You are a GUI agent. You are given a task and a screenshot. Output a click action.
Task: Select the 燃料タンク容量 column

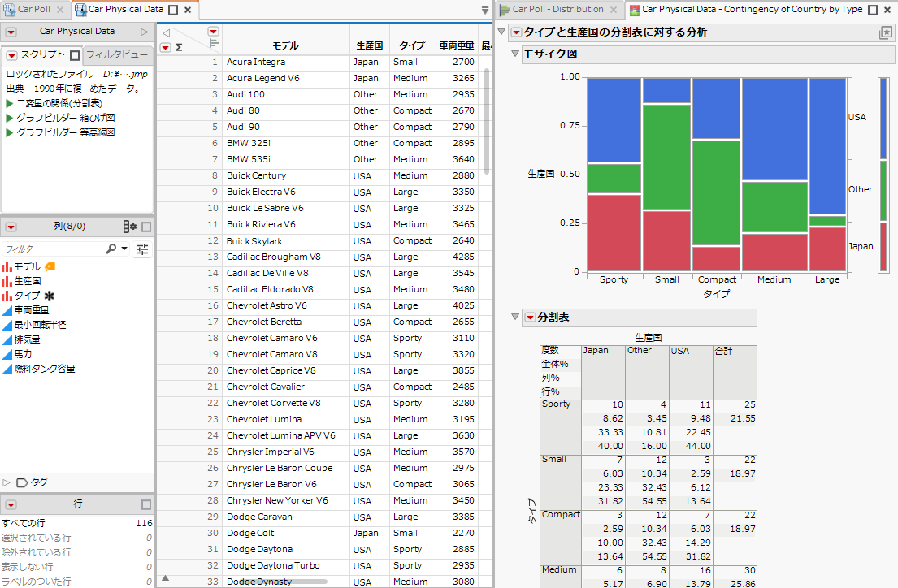[x=45, y=369]
